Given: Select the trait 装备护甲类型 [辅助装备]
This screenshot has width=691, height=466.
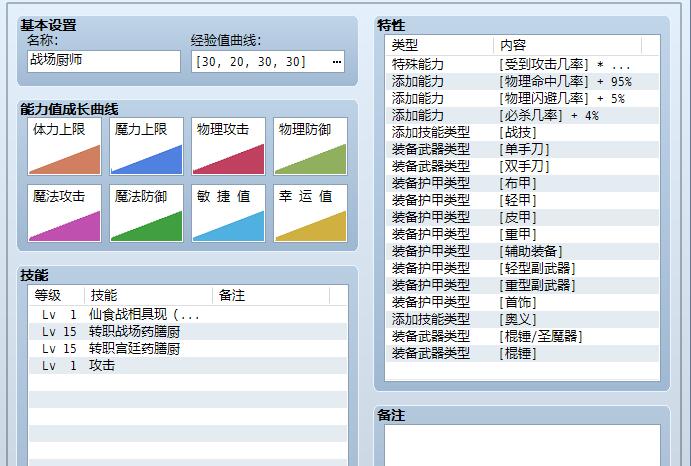Looking at the screenshot, I should pos(522,251).
